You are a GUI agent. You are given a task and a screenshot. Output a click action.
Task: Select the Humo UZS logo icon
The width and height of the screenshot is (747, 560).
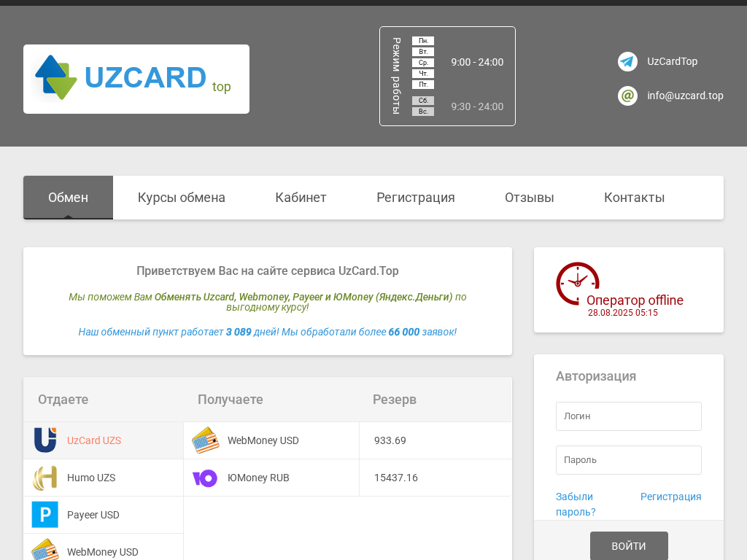45,478
